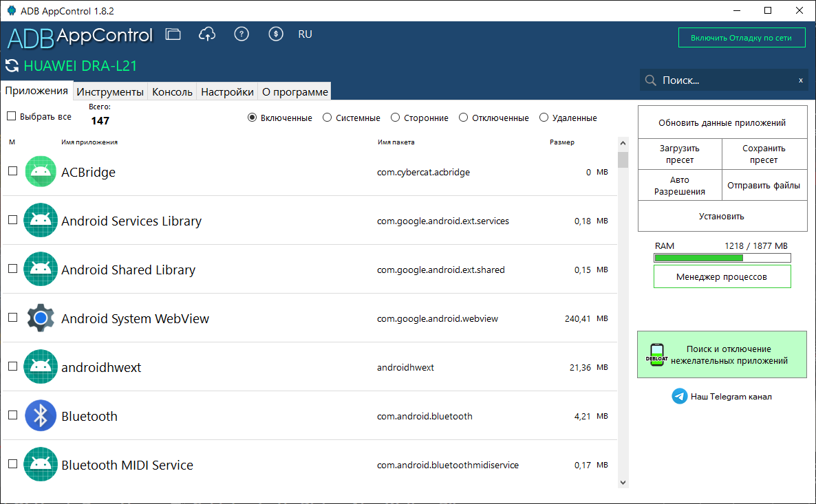816x504 pixels.
Task: Click the Telegram logo icon
Action: pyautogui.click(x=679, y=396)
